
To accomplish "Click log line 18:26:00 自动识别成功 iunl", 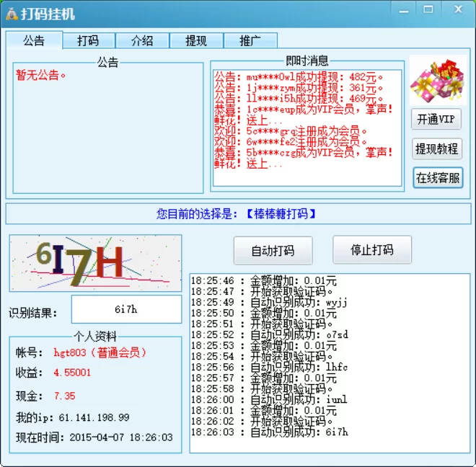I will coord(269,400).
